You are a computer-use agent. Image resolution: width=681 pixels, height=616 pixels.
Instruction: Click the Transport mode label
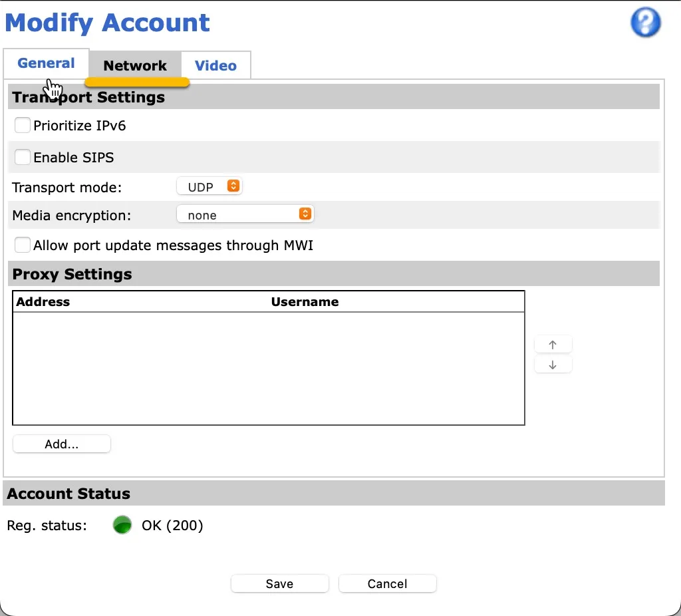[x=67, y=187]
